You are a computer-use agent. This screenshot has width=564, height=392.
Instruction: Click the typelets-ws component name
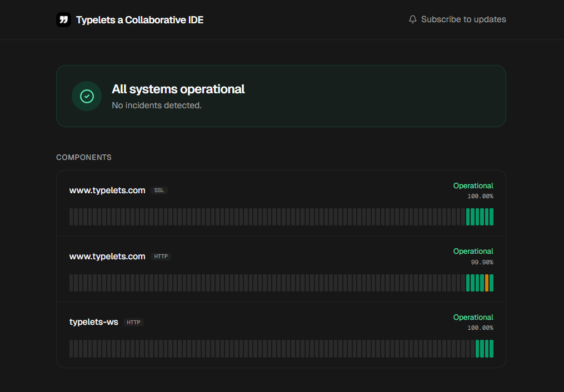pyautogui.click(x=93, y=322)
